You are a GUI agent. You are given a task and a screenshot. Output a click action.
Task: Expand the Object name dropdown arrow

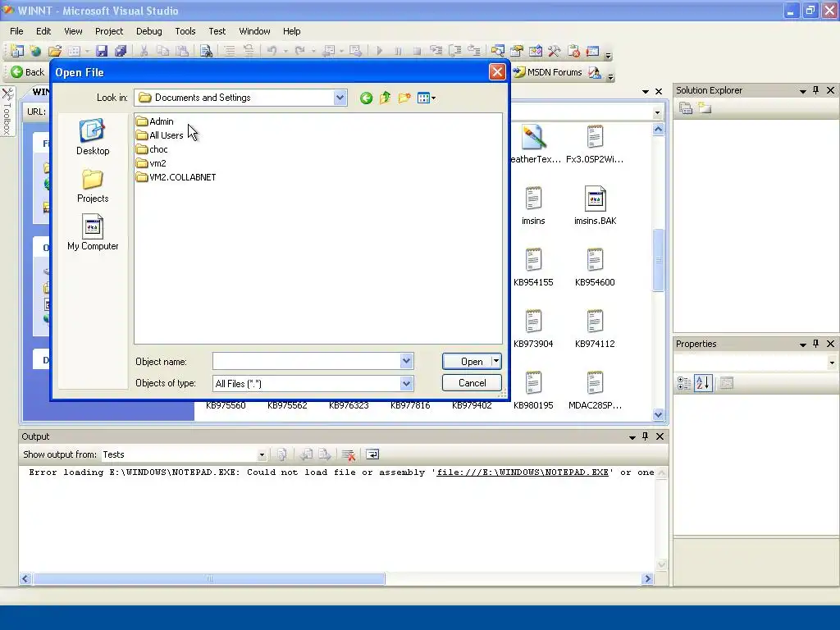point(407,361)
